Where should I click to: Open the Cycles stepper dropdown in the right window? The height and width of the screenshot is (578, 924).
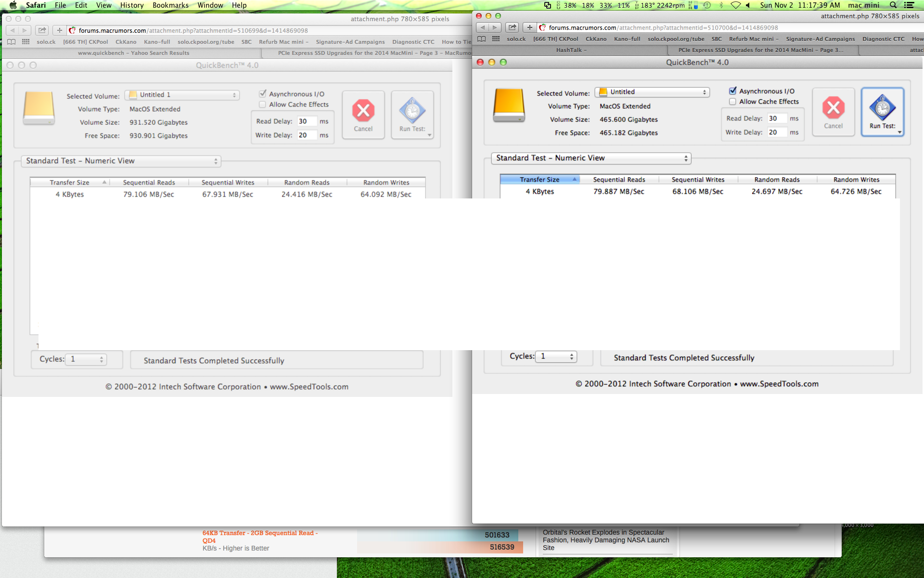tap(556, 356)
